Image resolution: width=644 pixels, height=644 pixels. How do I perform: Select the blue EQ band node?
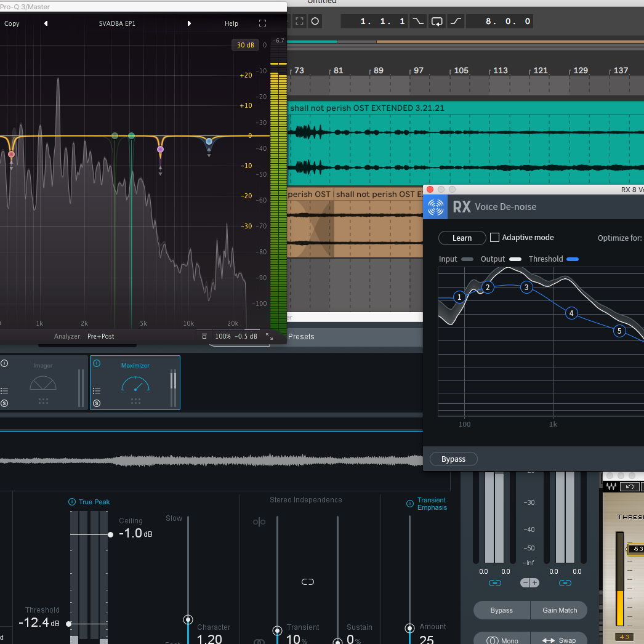209,141
